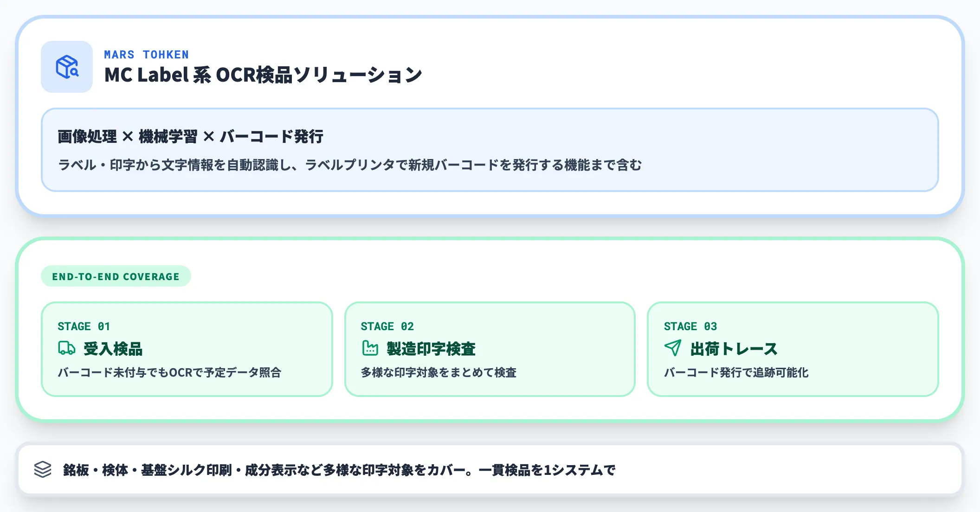Click the STAGE 03 label
980x512 pixels.
690,326
